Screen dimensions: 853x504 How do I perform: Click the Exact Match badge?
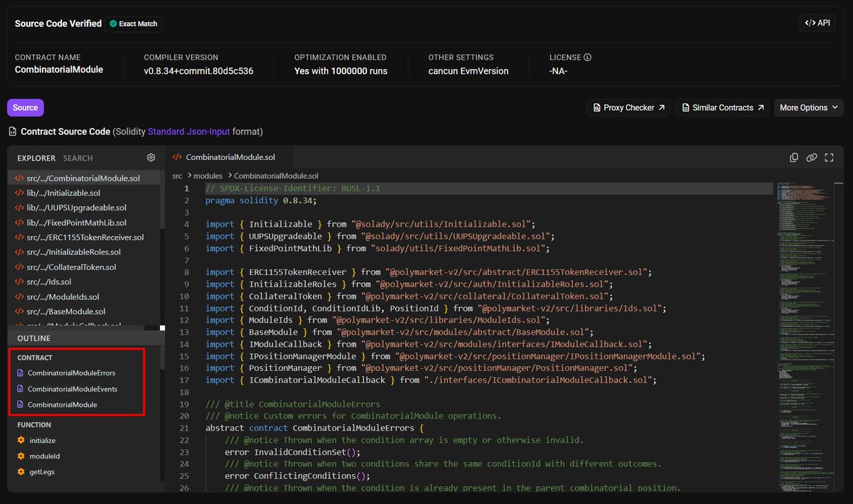coord(134,23)
